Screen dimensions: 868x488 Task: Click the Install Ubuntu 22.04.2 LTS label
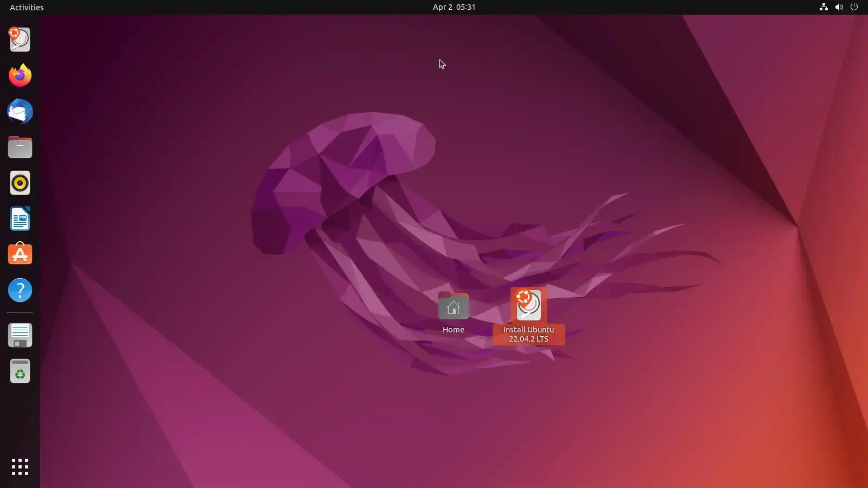[528, 334]
